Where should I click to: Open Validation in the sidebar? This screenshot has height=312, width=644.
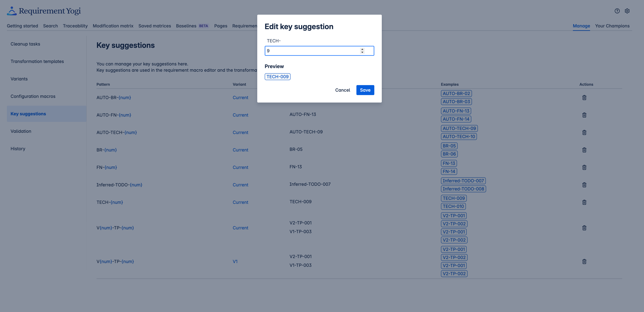pyautogui.click(x=21, y=131)
